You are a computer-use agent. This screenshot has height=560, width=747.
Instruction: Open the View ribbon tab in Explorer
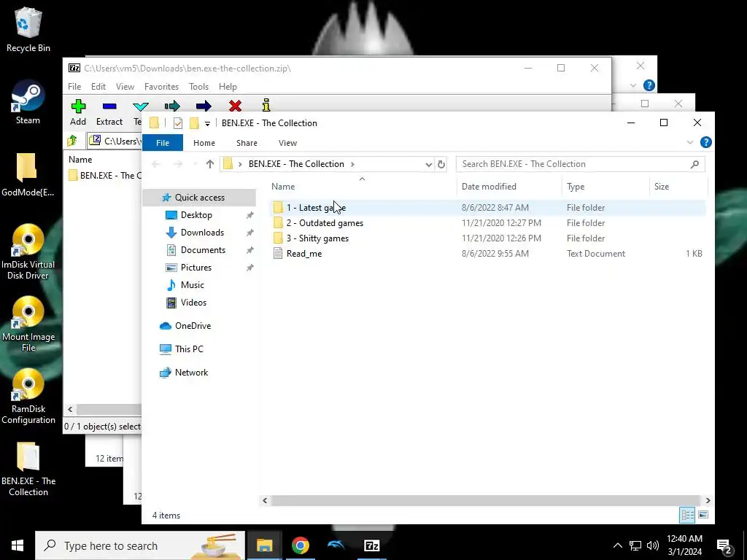pos(287,143)
